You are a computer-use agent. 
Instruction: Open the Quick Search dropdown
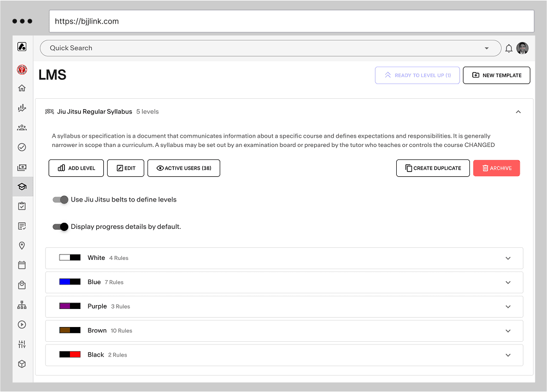point(486,48)
